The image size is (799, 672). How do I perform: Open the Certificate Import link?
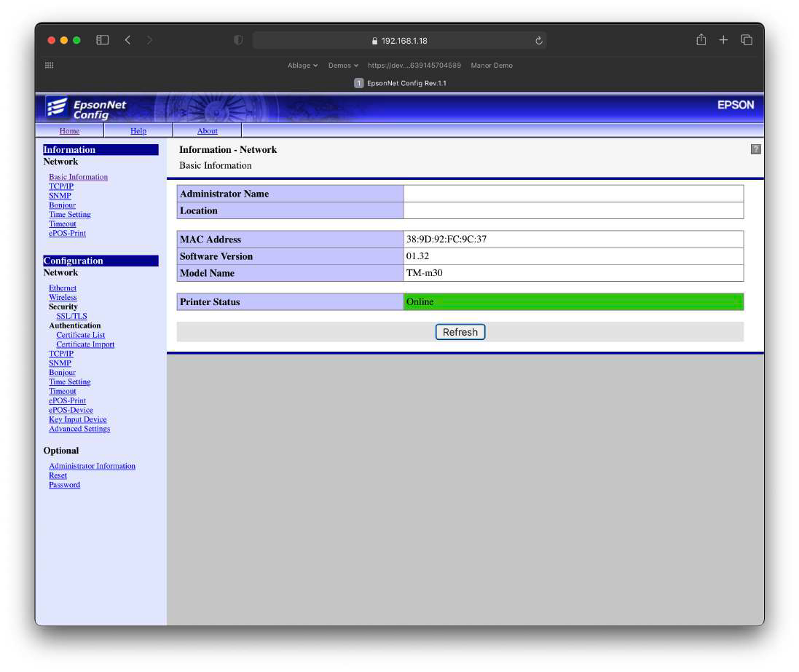pyautogui.click(x=85, y=344)
